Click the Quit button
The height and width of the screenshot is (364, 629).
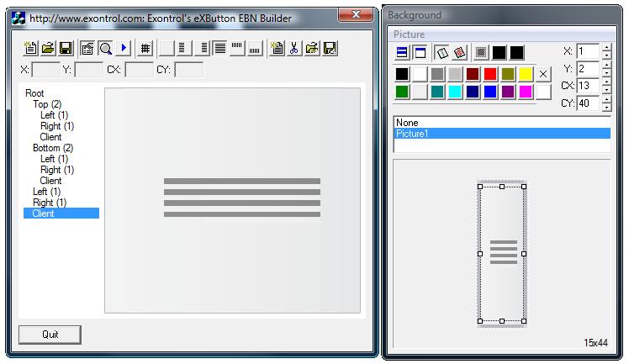click(50, 335)
